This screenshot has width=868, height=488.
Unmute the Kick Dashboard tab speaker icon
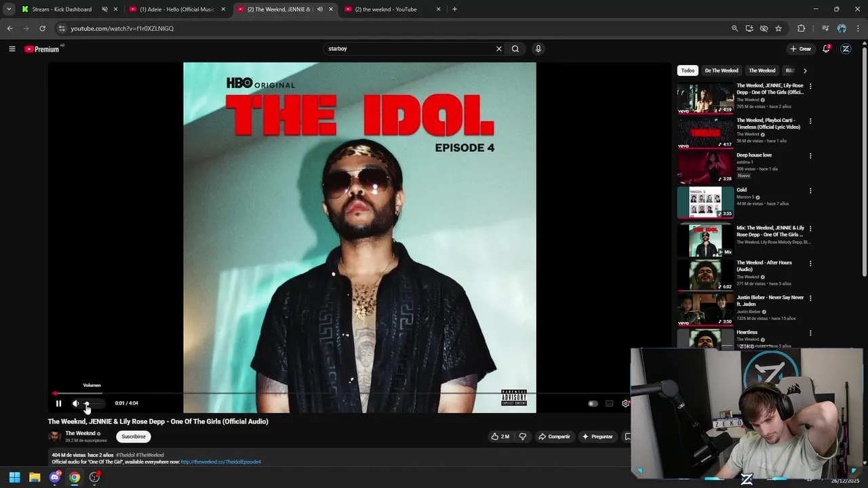click(104, 9)
